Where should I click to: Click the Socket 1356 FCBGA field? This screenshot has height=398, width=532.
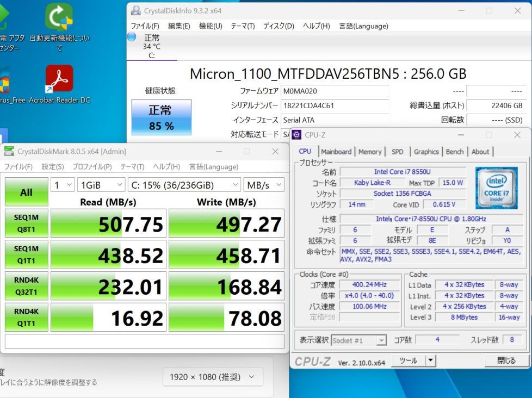tap(403, 194)
